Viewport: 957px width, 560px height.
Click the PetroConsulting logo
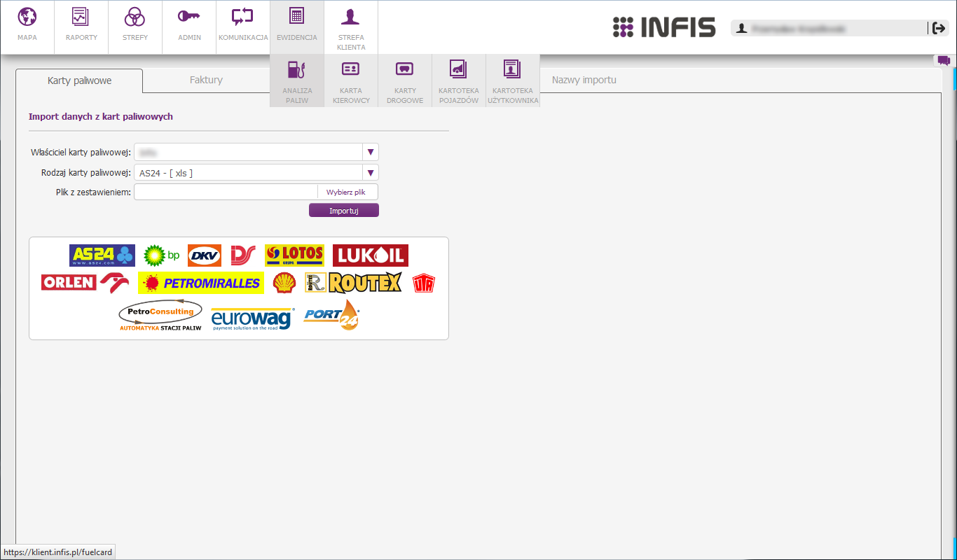tap(160, 316)
